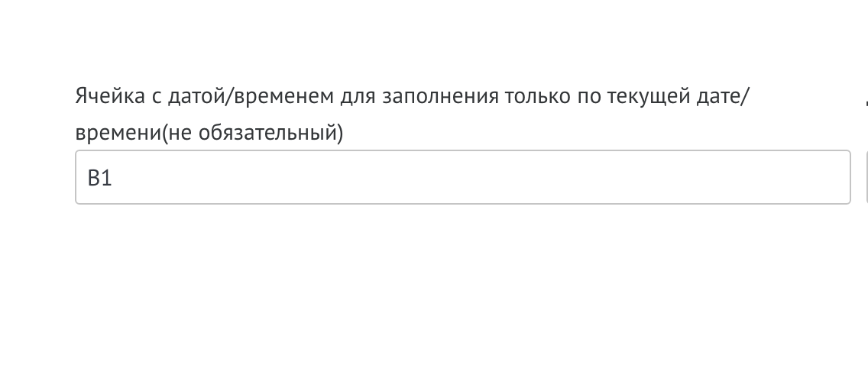The width and height of the screenshot is (868, 368).
Task: Click the partially visible input field at right edge
Action: coord(866,177)
